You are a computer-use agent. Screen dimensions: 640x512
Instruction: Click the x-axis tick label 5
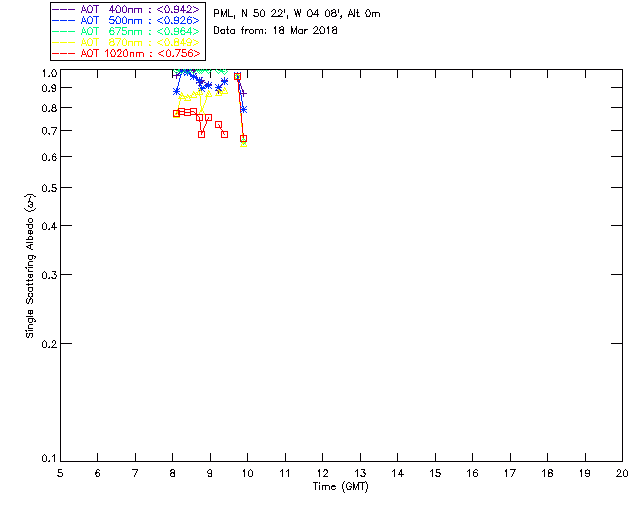point(60,473)
